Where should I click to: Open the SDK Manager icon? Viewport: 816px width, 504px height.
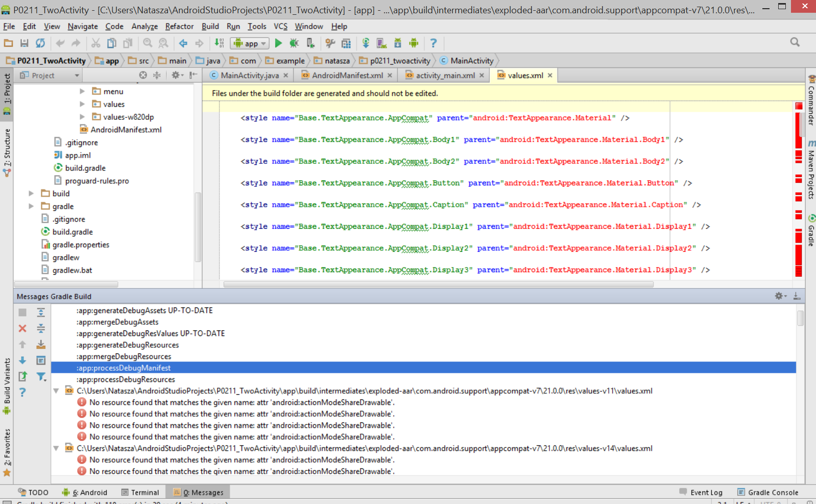point(398,43)
